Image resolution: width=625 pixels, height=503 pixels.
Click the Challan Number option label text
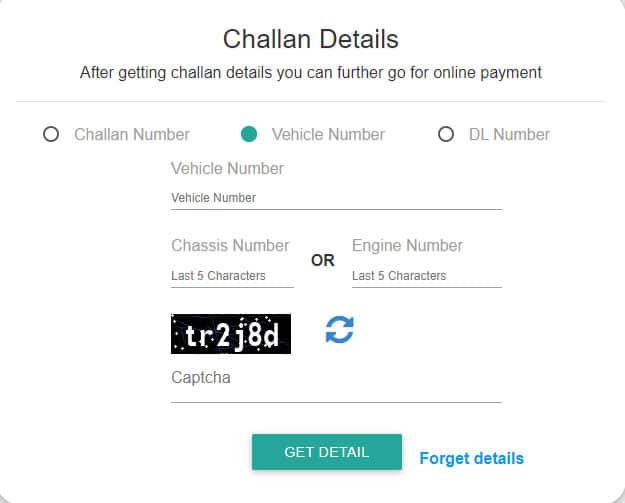tap(132, 134)
